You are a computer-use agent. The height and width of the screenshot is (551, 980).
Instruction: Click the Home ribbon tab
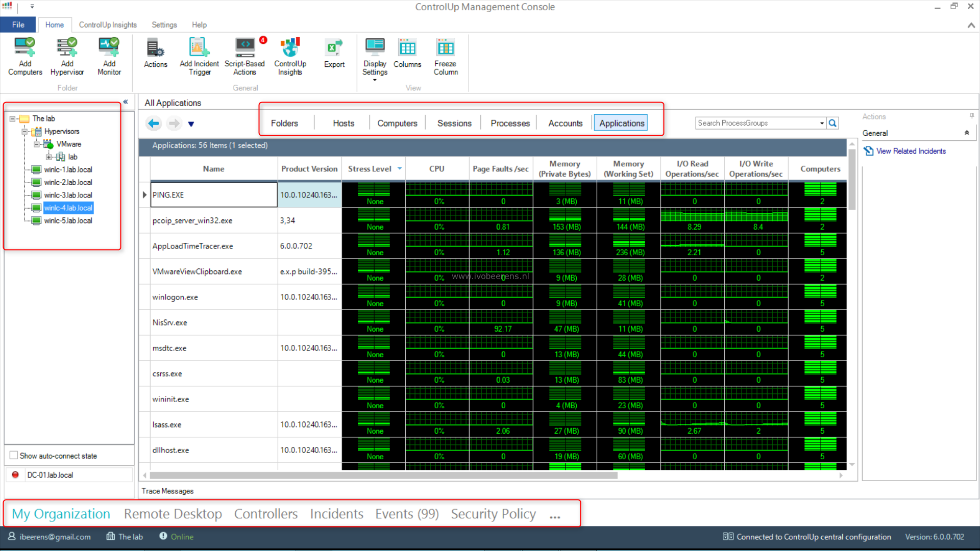54,24
